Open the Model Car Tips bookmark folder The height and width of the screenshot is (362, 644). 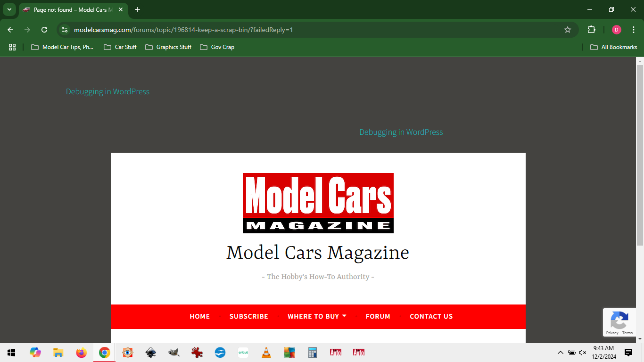tap(62, 47)
